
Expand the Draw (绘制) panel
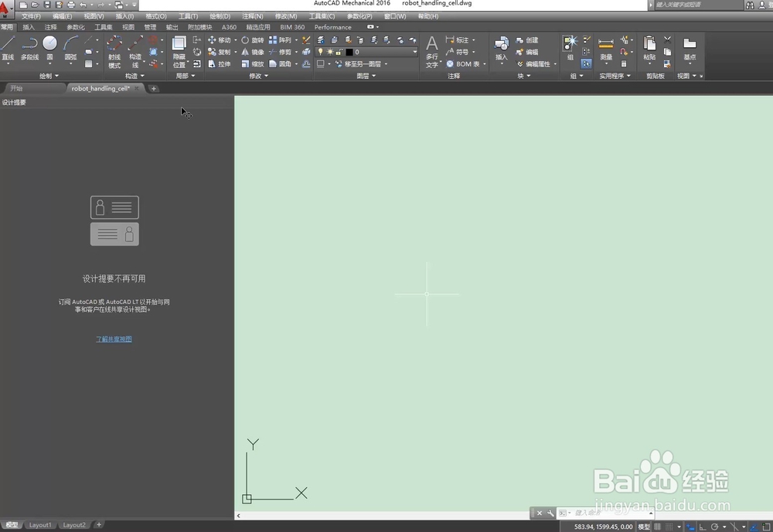pos(49,76)
